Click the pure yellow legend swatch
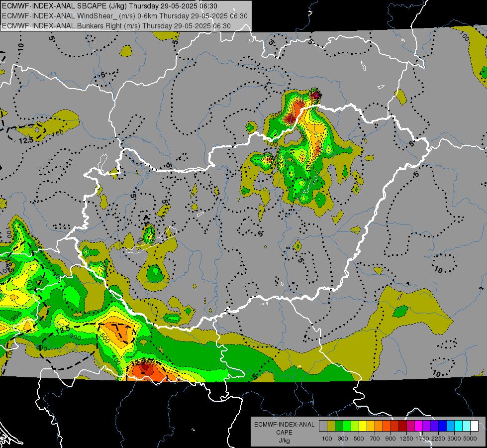This screenshot has width=487, height=448. pyautogui.click(x=363, y=426)
